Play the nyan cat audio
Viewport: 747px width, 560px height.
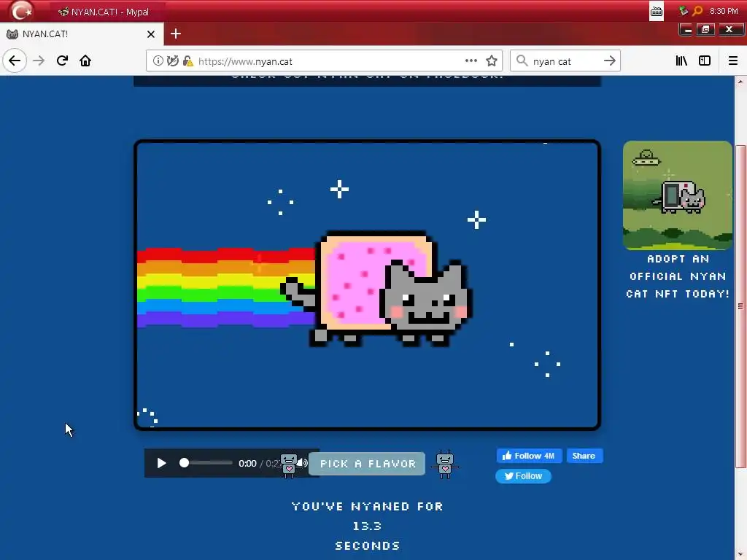click(161, 463)
